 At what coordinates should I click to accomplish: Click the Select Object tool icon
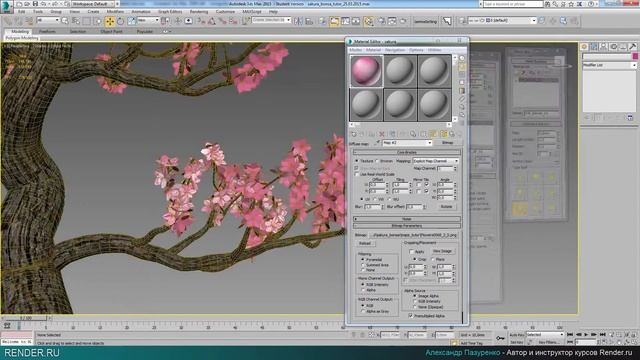point(65,21)
